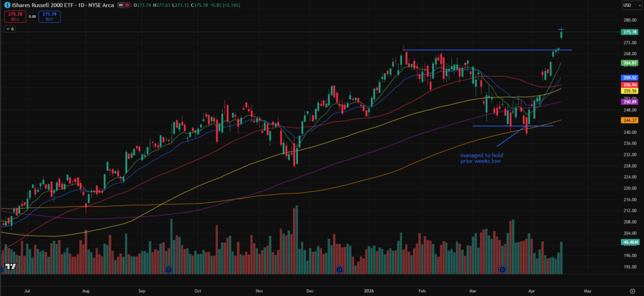Click the earnings event marker near October

[169, 269]
